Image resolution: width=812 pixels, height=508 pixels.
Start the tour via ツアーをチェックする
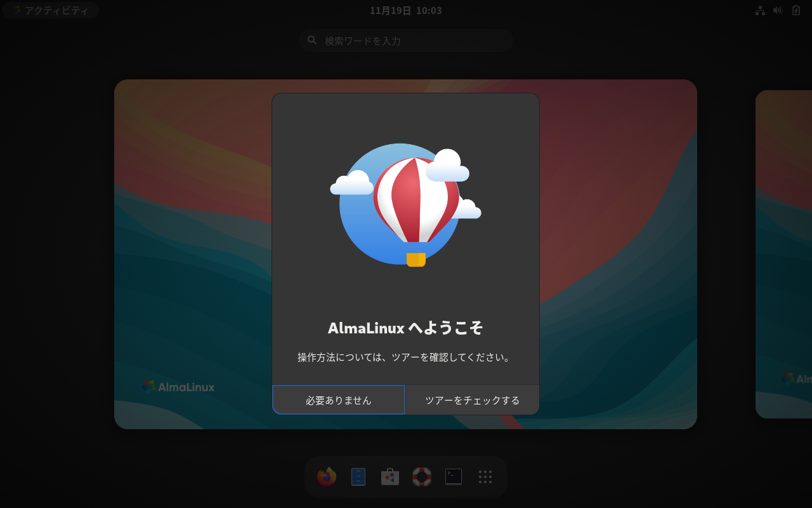(x=472, y=399)
